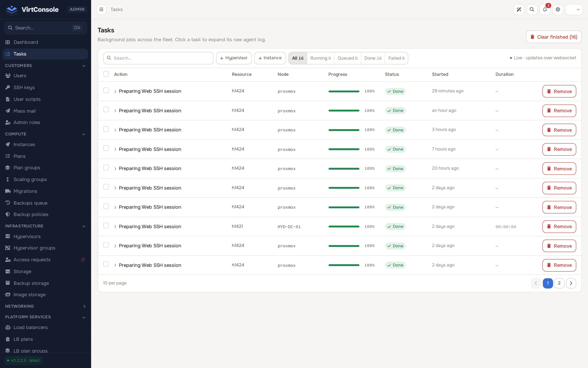This screenshot has height=368, width=588.
Task: Tick the select-all checkbox in the table header
Action: [x=106, y=74]
